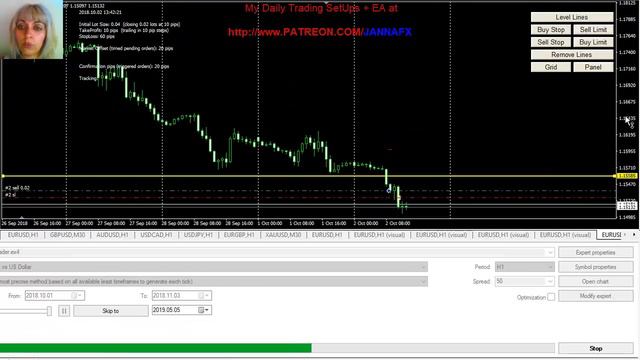Click the 'Initial Lot Size: 0.04' chart text

(x=100, y=24)
